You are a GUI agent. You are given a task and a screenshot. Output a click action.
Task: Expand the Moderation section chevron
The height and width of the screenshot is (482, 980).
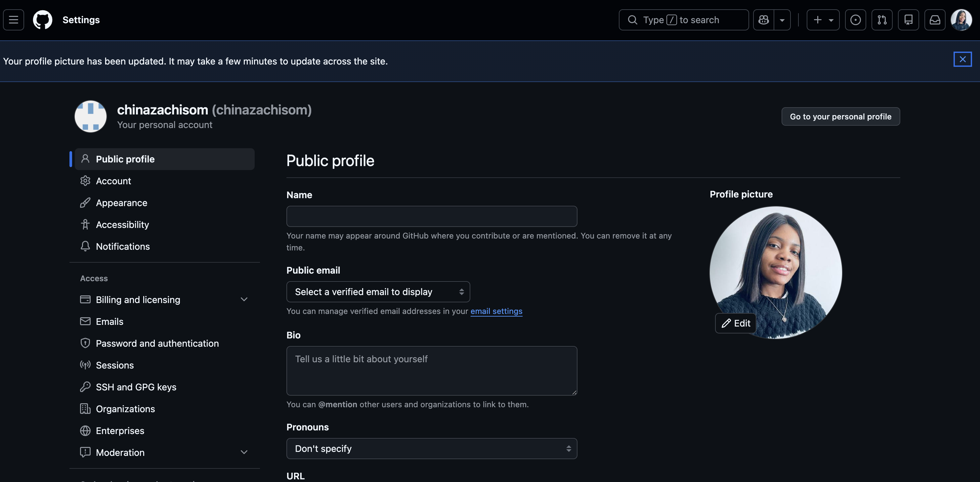[x=244, y=452]
